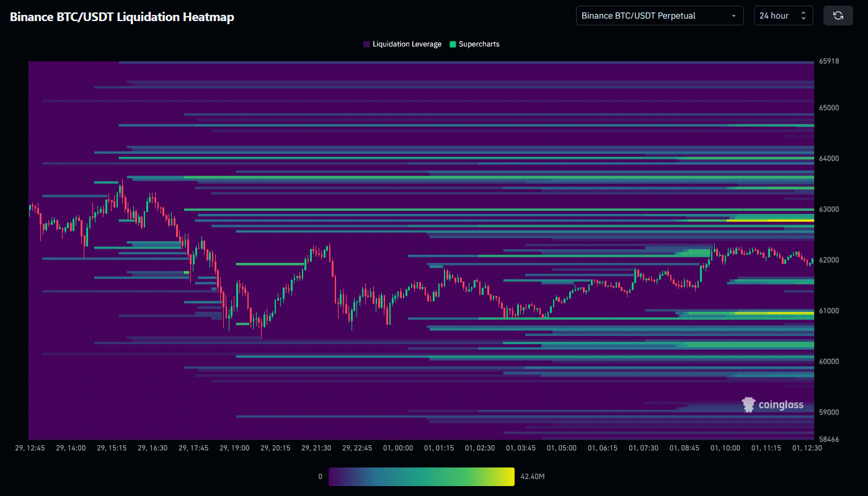Screen dimensions: 868x496
Task: Click the 62000 price axis label
Action: 829,260
